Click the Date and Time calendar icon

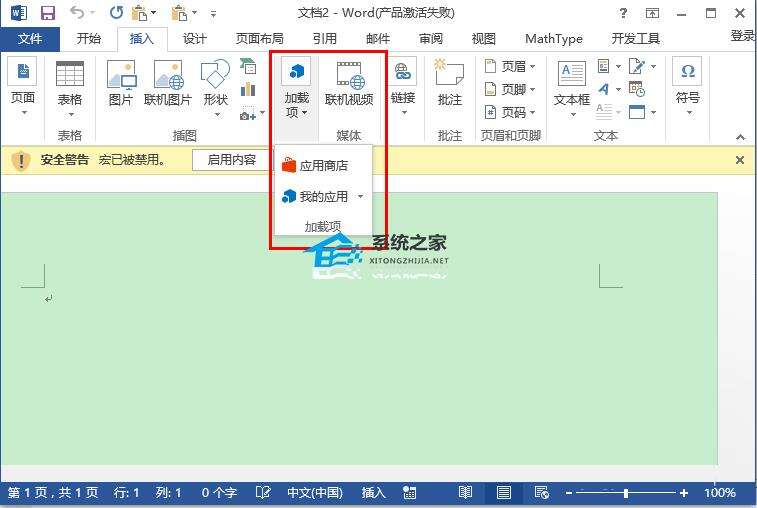click(637, 89)
